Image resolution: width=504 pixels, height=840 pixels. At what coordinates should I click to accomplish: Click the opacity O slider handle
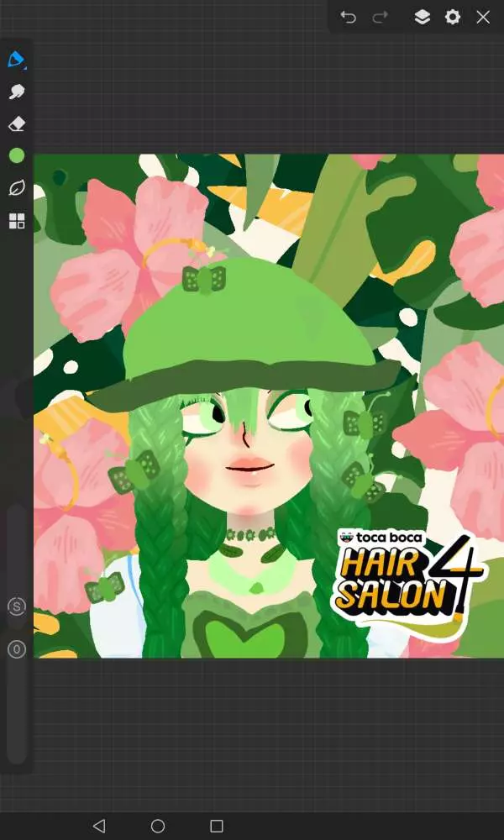pyautogui.click(x=17, y=649)
